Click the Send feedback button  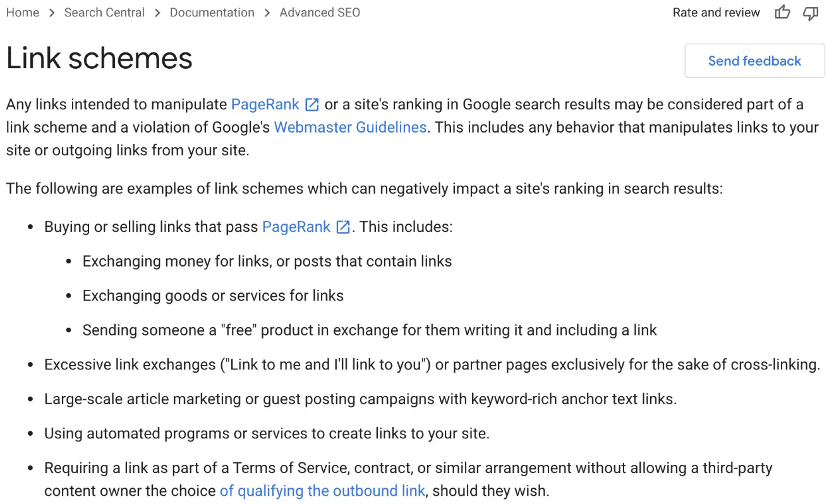tap(754, 61)
